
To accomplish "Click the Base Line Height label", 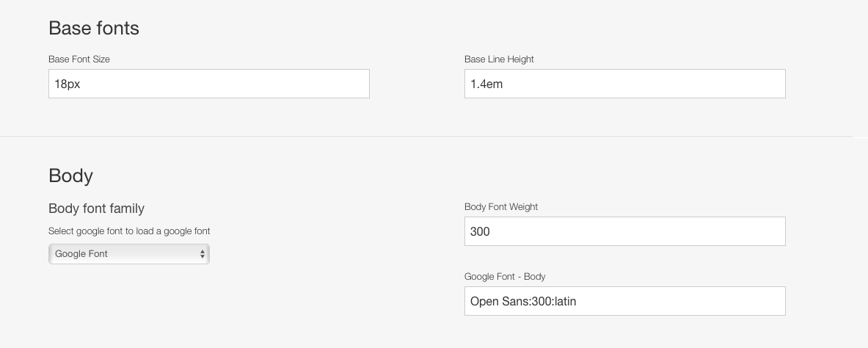I will (x=499, y=59).
